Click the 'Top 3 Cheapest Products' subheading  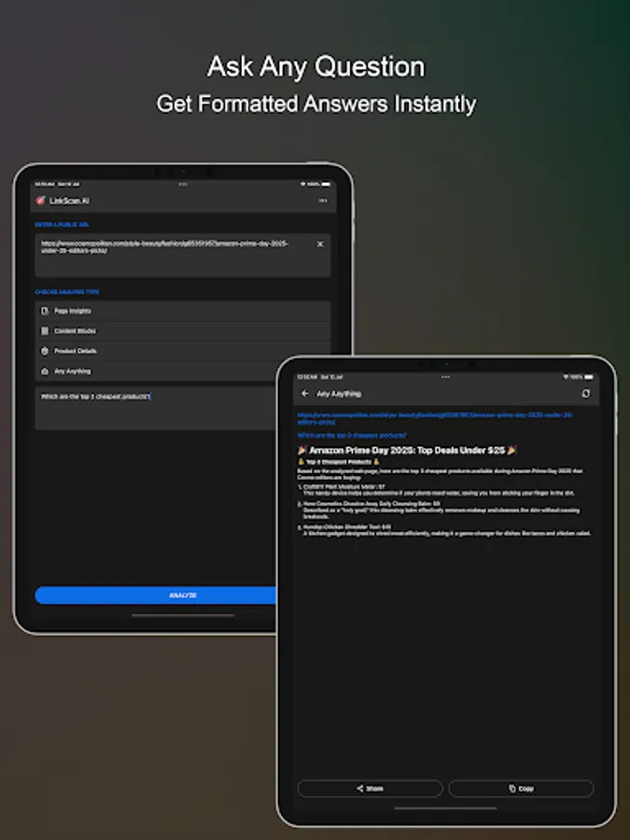point(339,462)
